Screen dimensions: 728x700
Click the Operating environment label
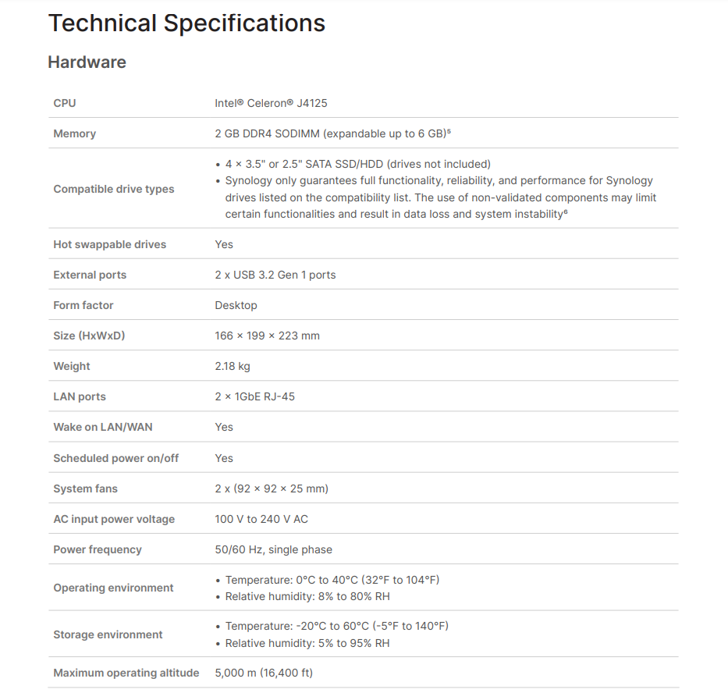(x=114, y=588)
